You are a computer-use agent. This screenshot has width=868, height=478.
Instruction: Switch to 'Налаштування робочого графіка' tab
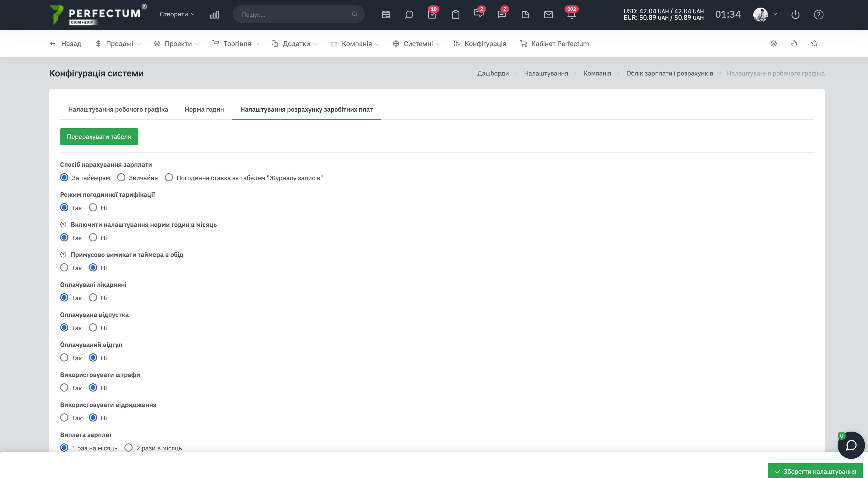118,109
